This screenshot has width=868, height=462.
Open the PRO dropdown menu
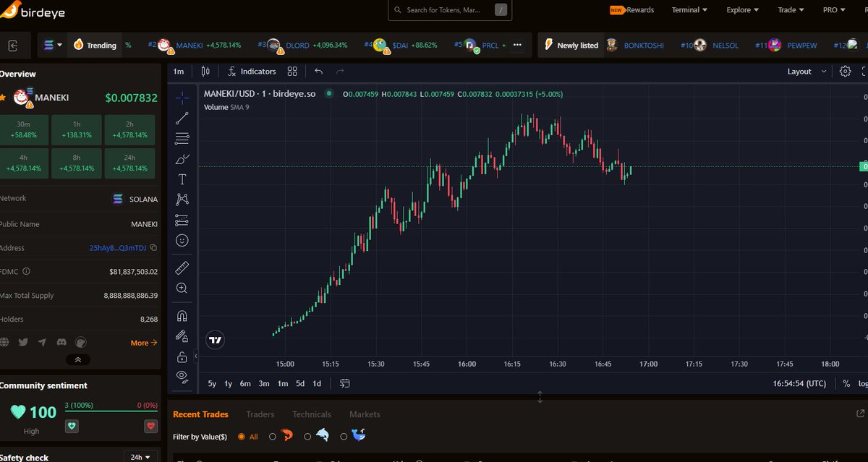click(x=835, y=10)
